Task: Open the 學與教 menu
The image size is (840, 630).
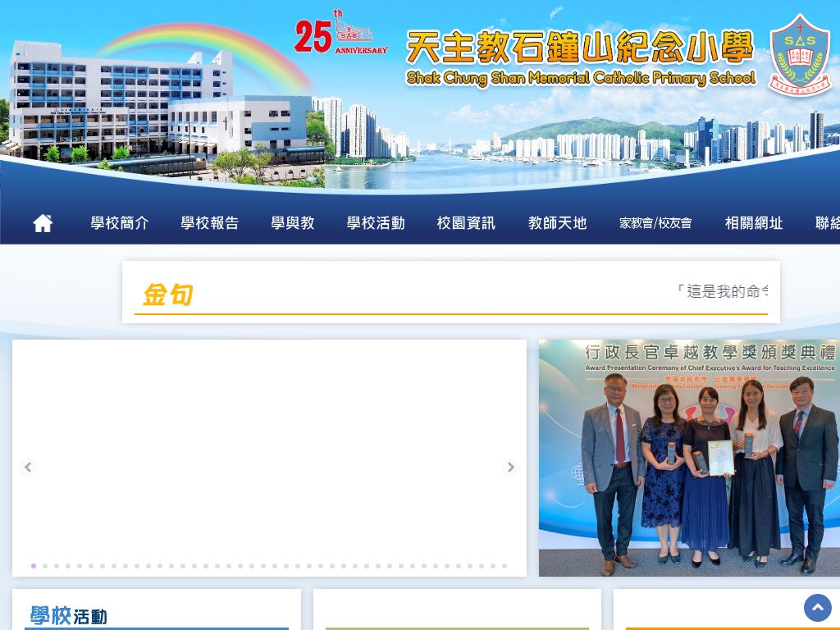Action: click(x=293, y=223)
